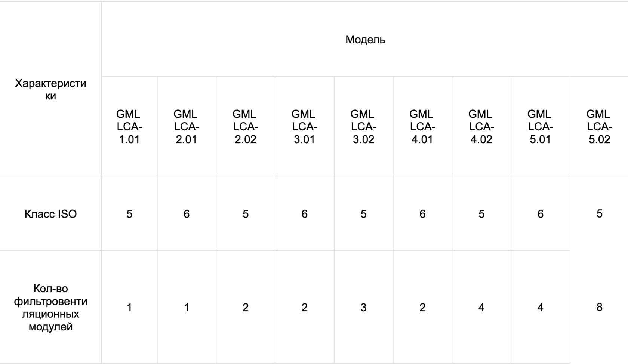Click the GML LCA-4.02 column header
The width and height of the screenshot is (628, 364).
pyautogui.click(x=481, y=127)
